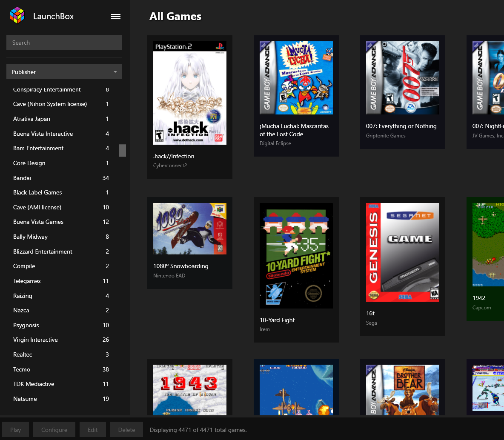Screen dimensions: 504x440
Task: Select the 16t Genesis game cover
Action: (403, 252)
